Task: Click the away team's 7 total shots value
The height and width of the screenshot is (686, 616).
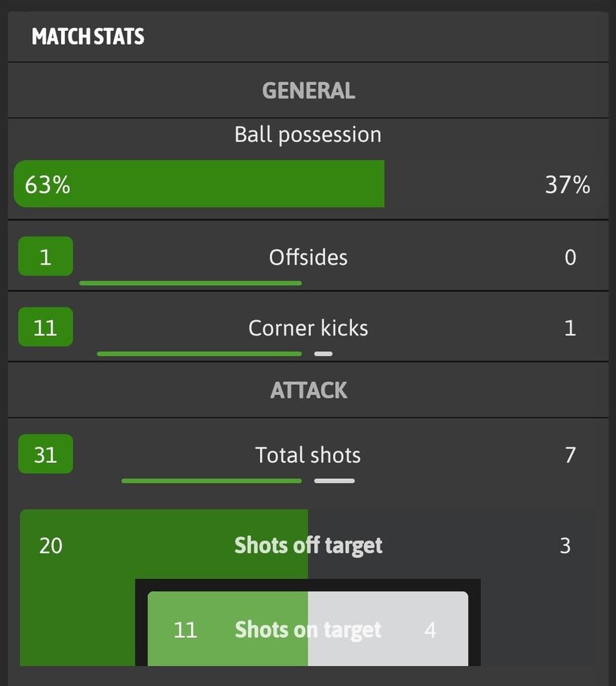Action: pyautogui.click(x=570, y=455)
